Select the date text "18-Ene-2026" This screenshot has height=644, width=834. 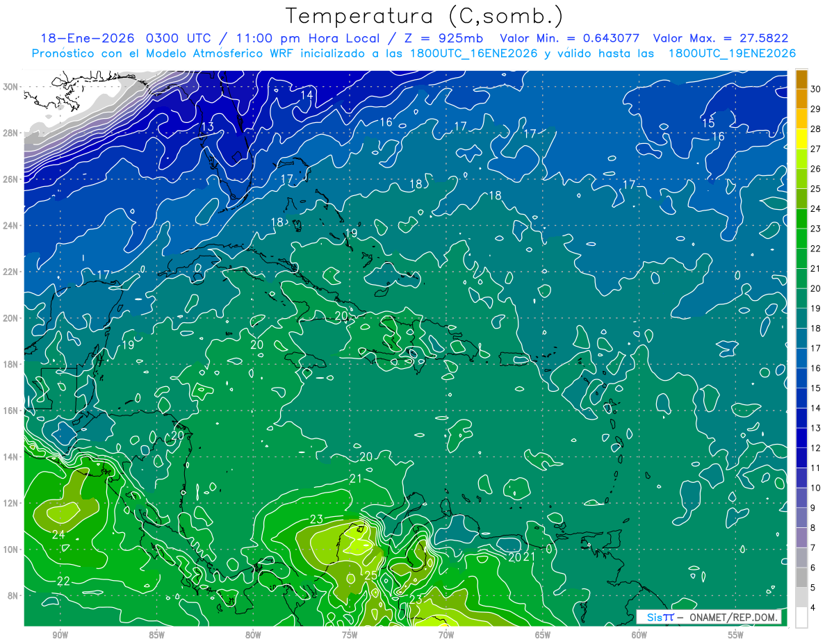click(x=88, y=38)
